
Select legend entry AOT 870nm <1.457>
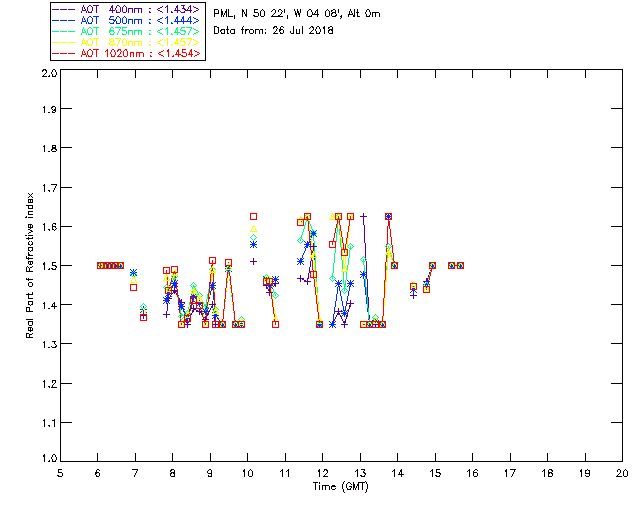127,42
